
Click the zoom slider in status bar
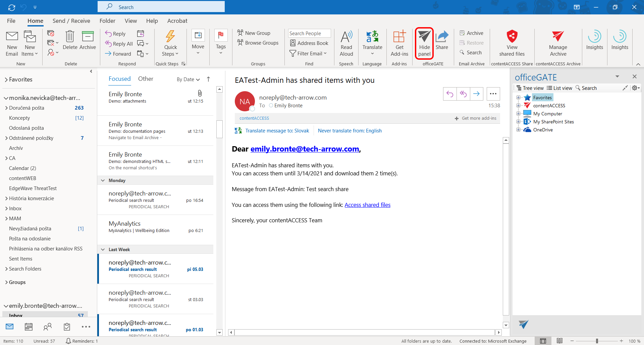[x=597, y=341]
